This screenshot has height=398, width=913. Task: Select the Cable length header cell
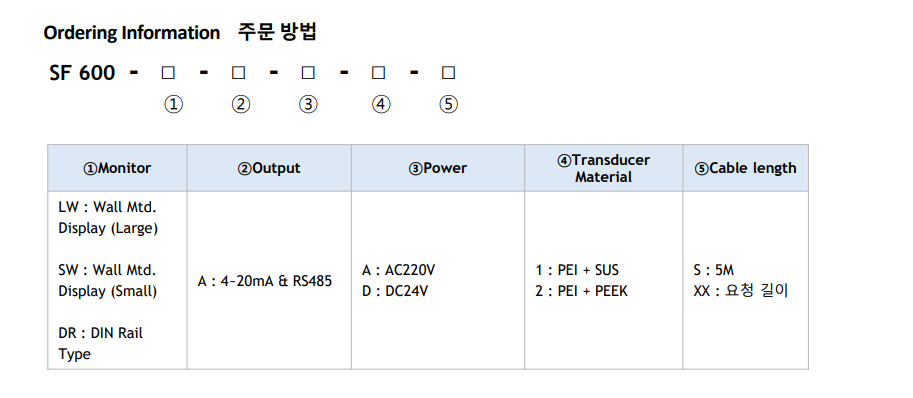[x=745, y=168]
